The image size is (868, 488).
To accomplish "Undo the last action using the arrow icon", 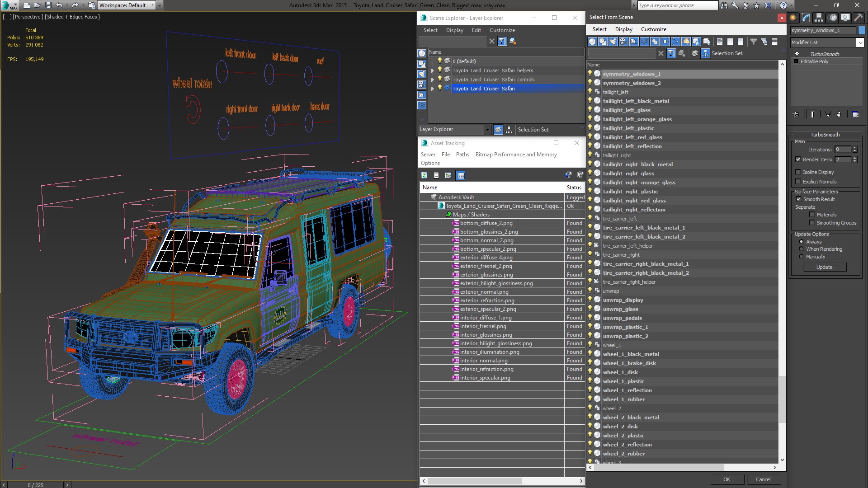I will [59, 5].
